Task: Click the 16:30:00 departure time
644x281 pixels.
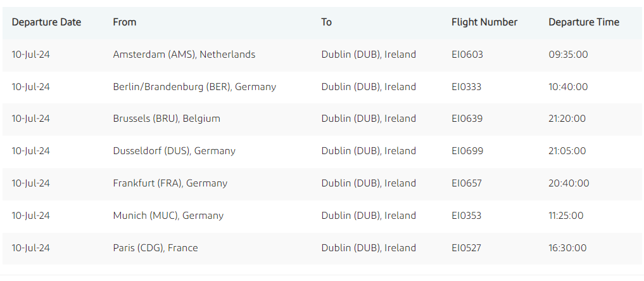Action: (x=567, y=248)
